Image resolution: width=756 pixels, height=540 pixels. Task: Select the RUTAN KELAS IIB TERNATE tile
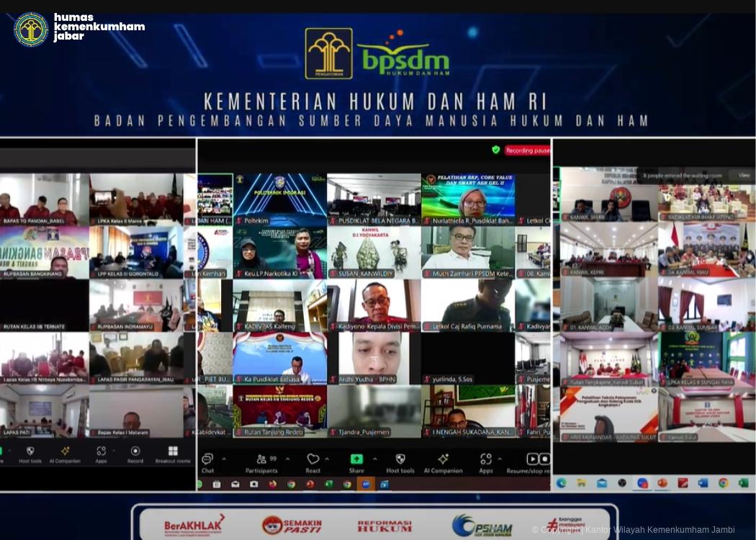click(44, 305)
